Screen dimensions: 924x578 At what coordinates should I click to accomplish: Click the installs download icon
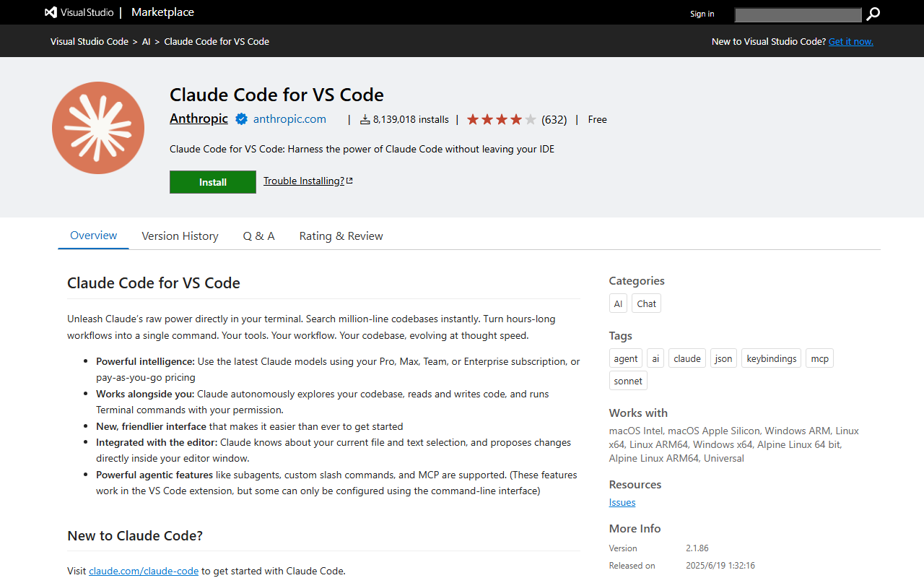point(365,119)
